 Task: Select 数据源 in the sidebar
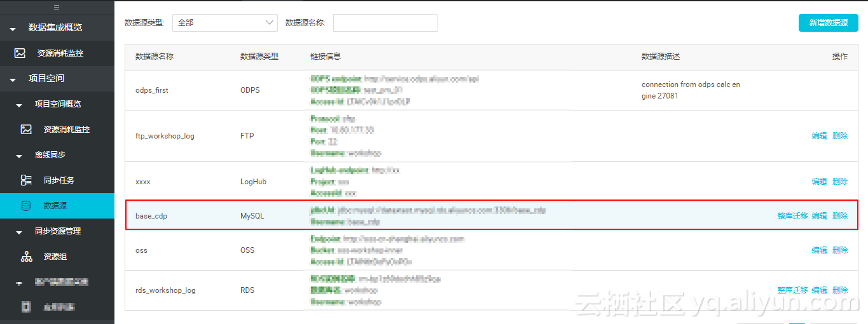click(x=55, y=206)
